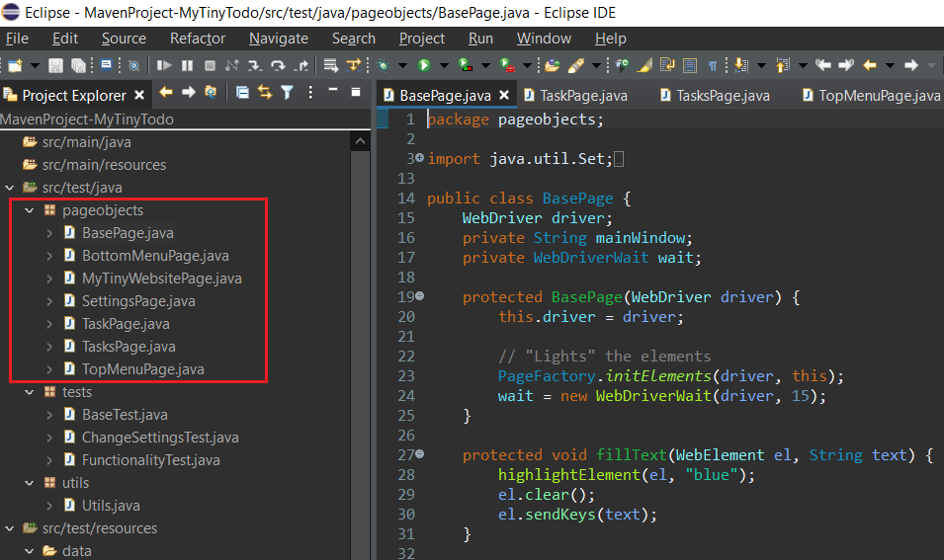
Task: Click the Save floppy disk icon
Action: point(55,66)
